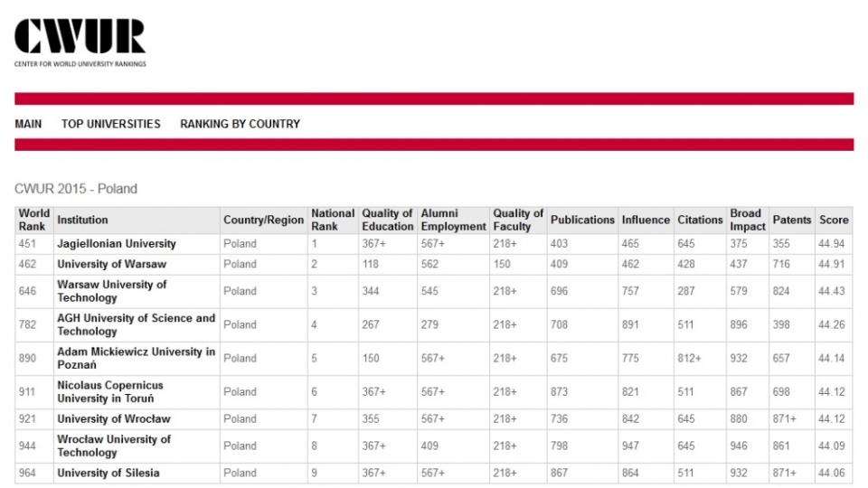Sort by Patents column header
Image resolution: width=868 pixels, height=488 pixels.
792,220
